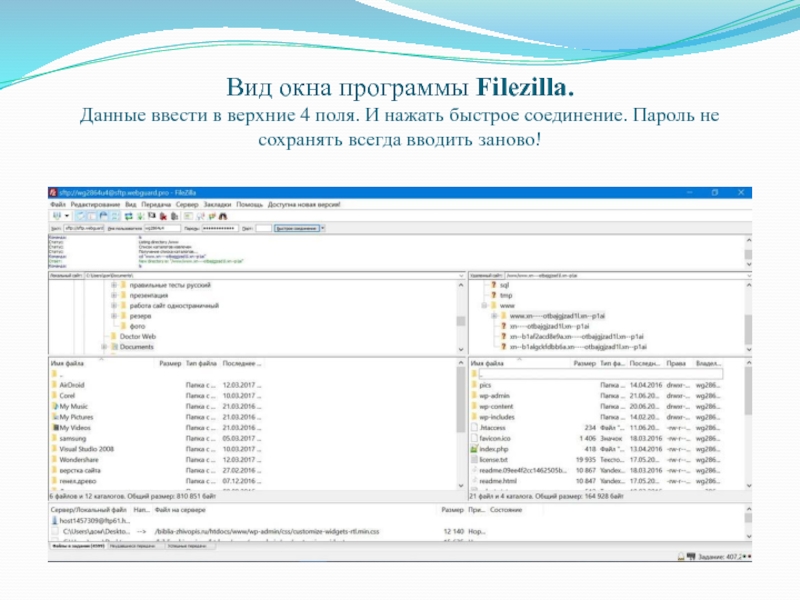Click the Имя пользователя input field
The width and height of the screenshot is (800, 600).
(162, 228)
